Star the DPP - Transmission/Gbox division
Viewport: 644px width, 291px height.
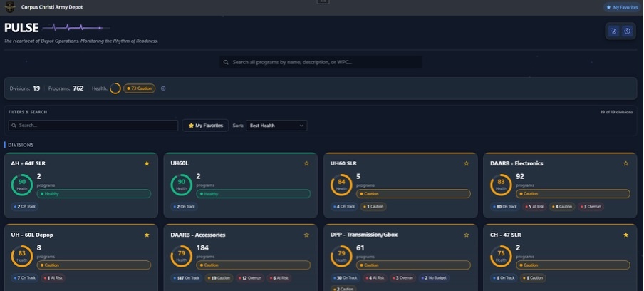click(467, 235)
